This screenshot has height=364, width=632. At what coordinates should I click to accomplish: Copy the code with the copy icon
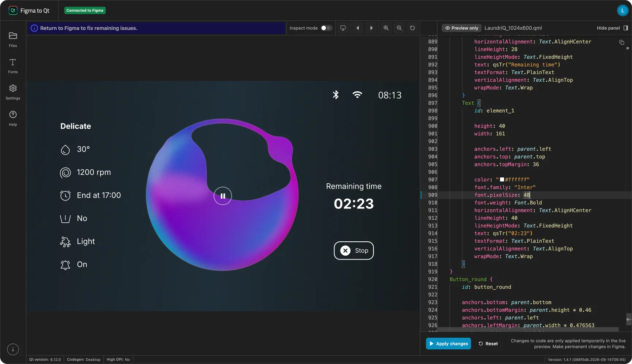coord(621,42)
